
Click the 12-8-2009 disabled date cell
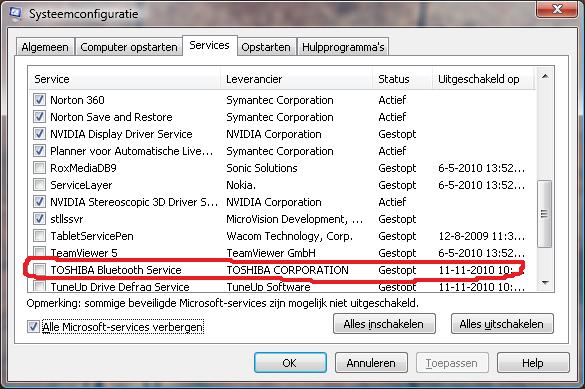[x=481, y=236]
